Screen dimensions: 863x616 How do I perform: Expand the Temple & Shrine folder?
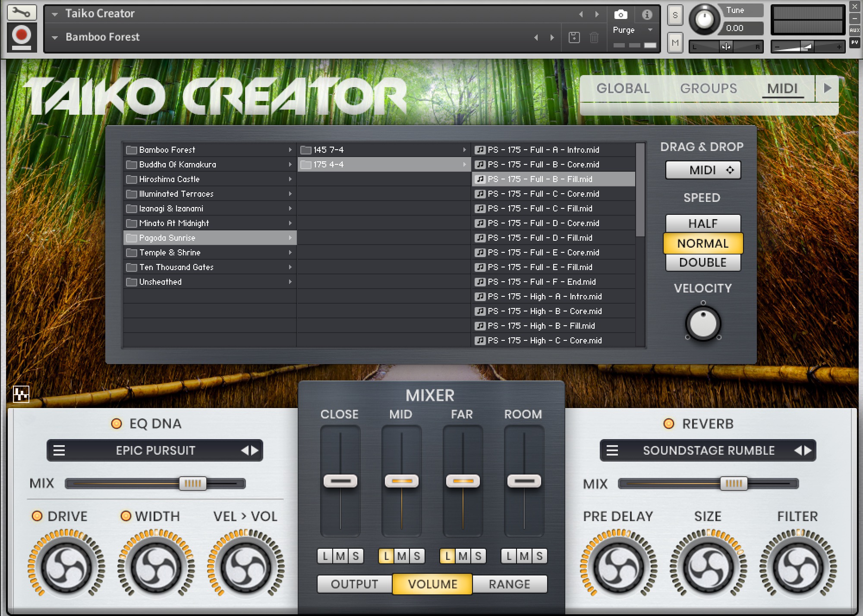(x=209, y=252)
